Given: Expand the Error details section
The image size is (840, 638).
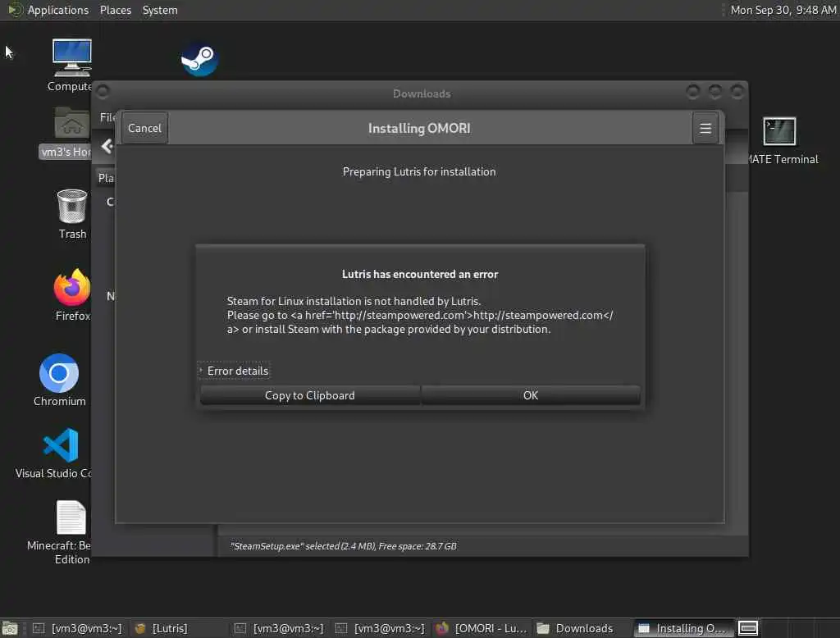Looking at the screenshot, I should pyautogui.click(x=234, y=371).
